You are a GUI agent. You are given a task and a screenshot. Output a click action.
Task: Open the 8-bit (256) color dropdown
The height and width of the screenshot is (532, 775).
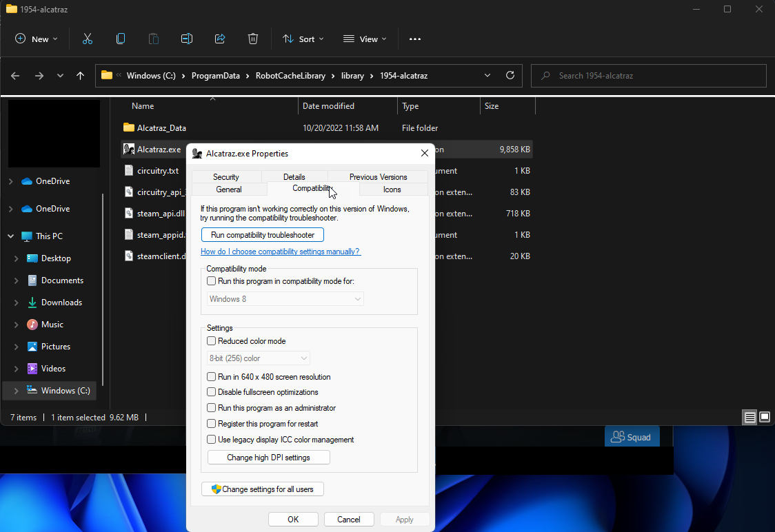point(259,358)
